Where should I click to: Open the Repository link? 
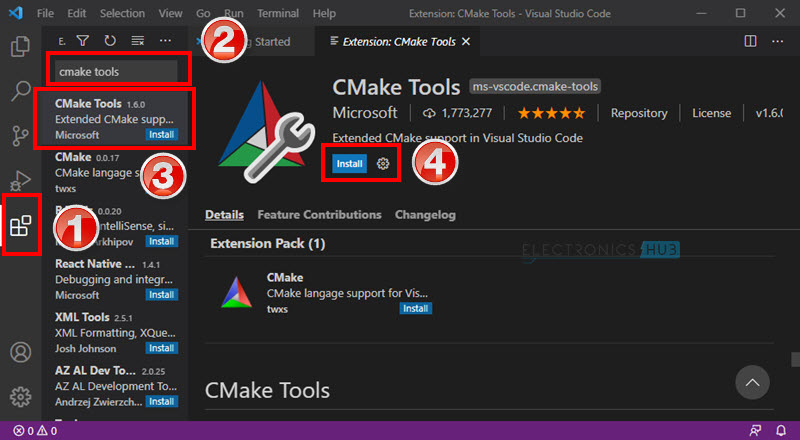pos(638,113)
